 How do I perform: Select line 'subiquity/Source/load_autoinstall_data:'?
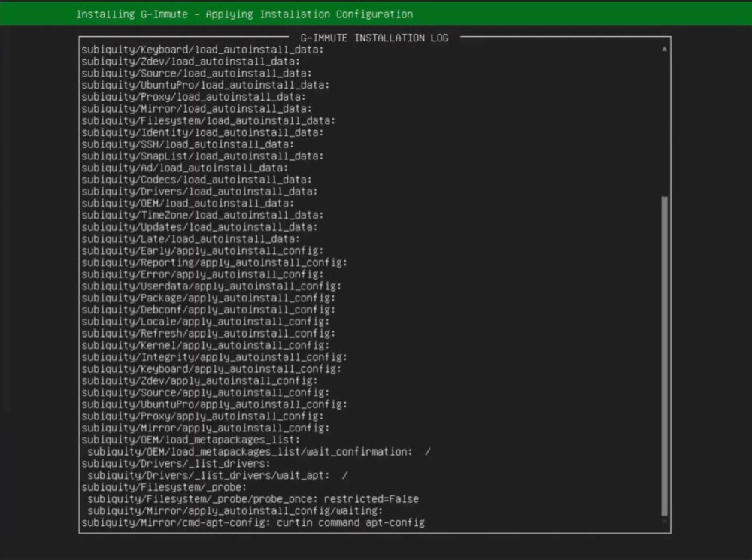click(x=196, y=74)
